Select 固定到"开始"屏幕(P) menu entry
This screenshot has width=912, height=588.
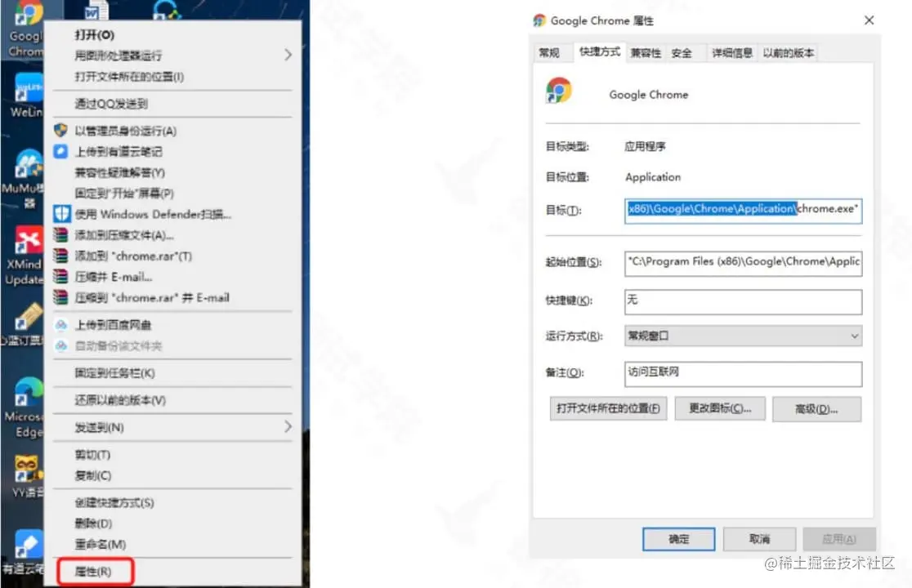point(124,194)
